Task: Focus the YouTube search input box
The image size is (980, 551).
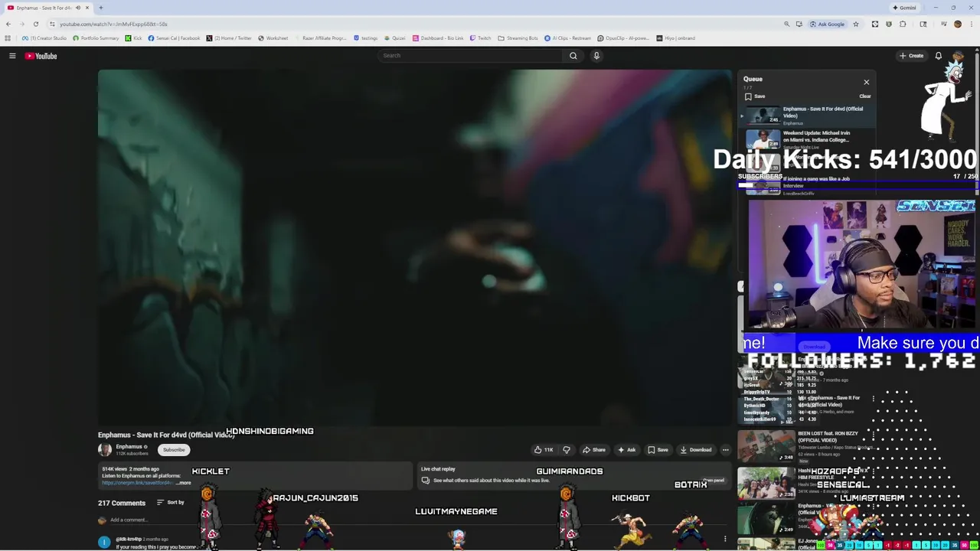Action: click(471, 56)
